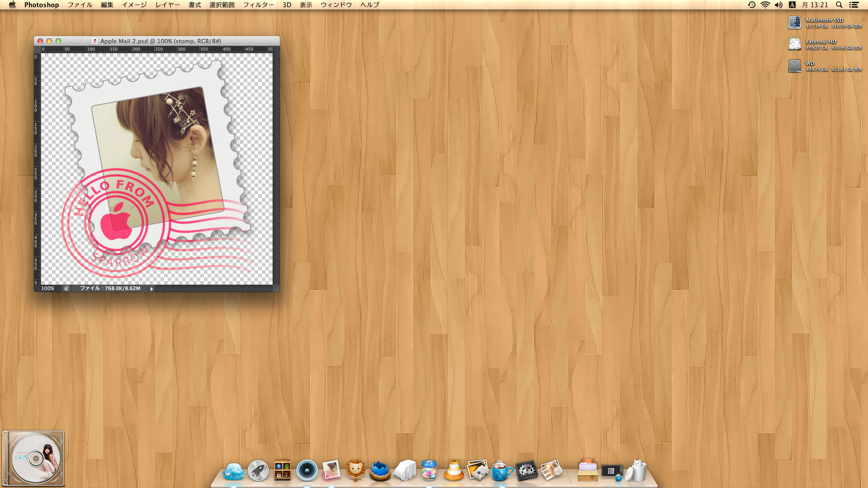Open Launchpad rocket in the dock
The width and height of the screenshot is (868, 488).
(x=258, y=471)
